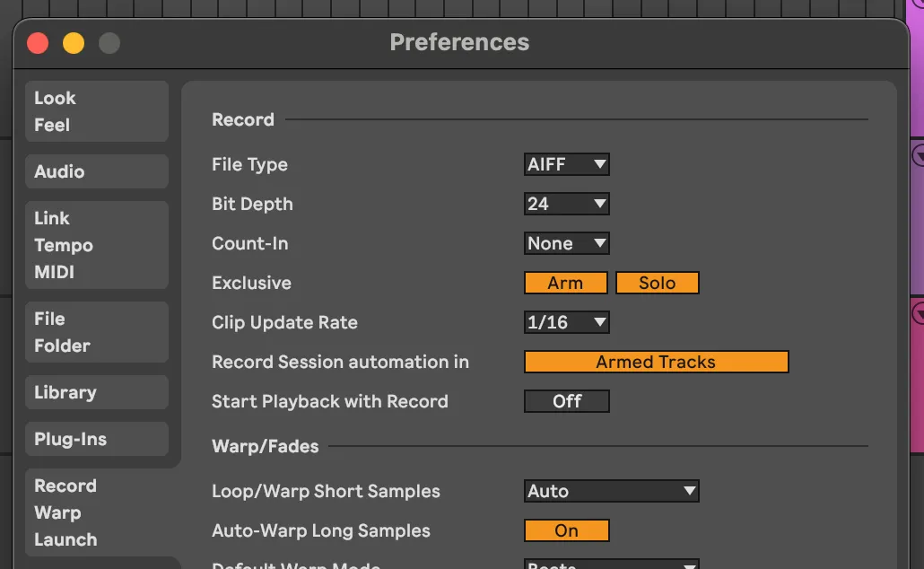924x569 pixels.
Task: Switch to the Plug-Ins tab
Action: click(x=96, y=439)
